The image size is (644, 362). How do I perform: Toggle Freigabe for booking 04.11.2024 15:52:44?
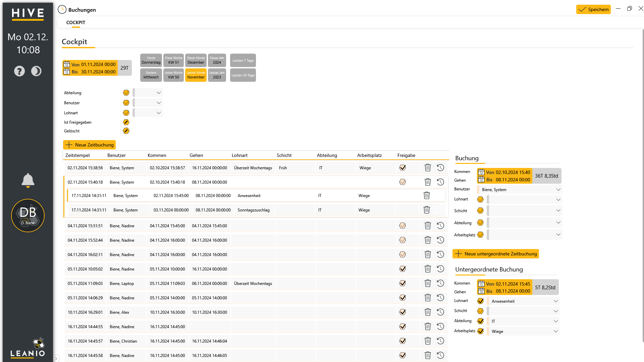(x=402, y=240)
